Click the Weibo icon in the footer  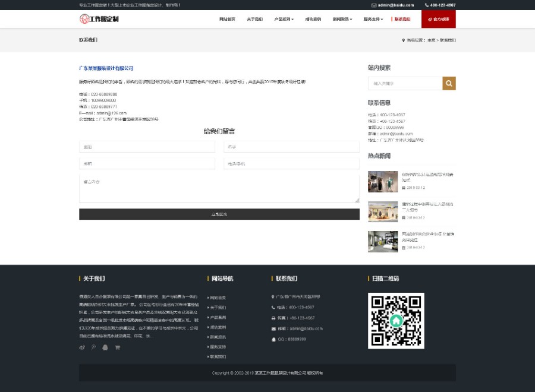[x=81, y=347]
